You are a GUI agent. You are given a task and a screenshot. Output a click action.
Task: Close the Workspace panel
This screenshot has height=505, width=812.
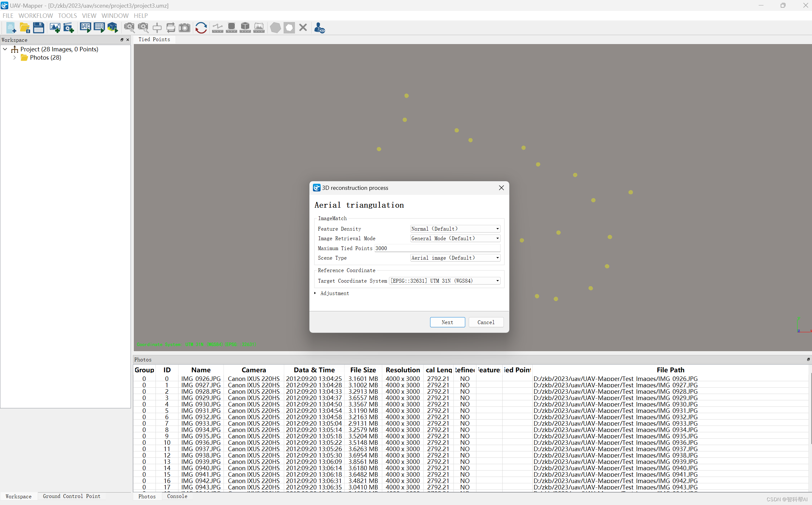click(128, 40)
